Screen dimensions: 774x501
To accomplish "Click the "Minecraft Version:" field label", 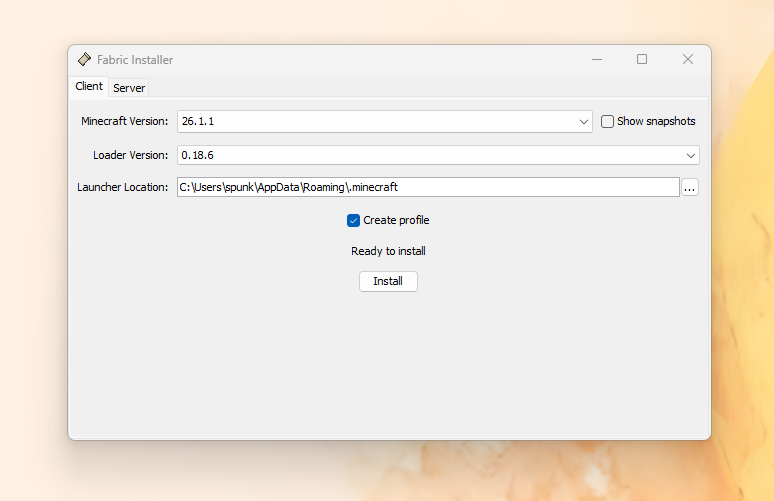I will pos(124,122).
